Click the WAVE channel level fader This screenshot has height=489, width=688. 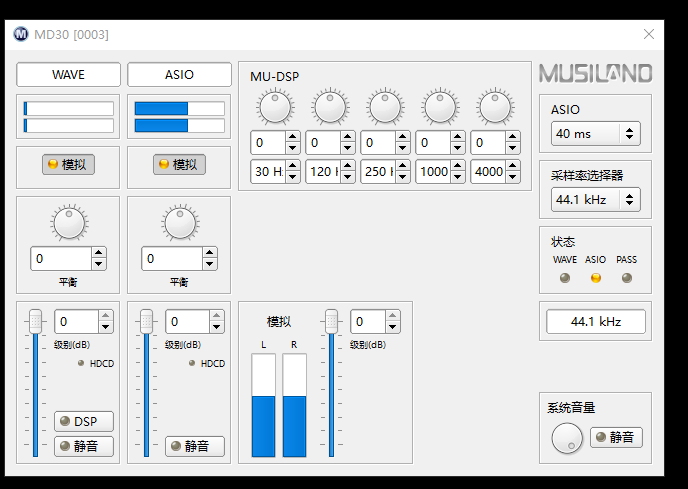36,321
